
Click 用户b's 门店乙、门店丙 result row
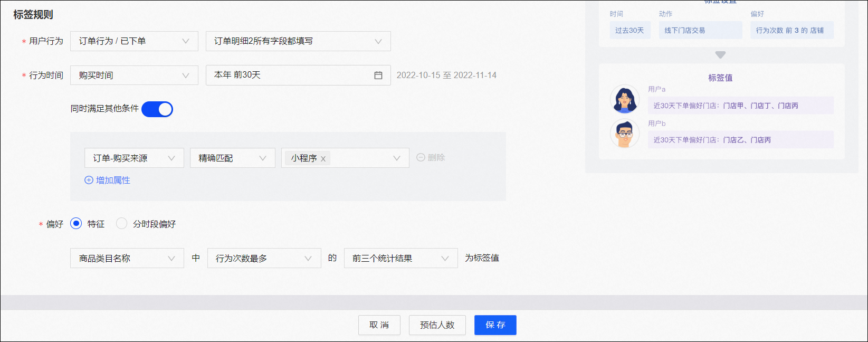click(741, 140)
